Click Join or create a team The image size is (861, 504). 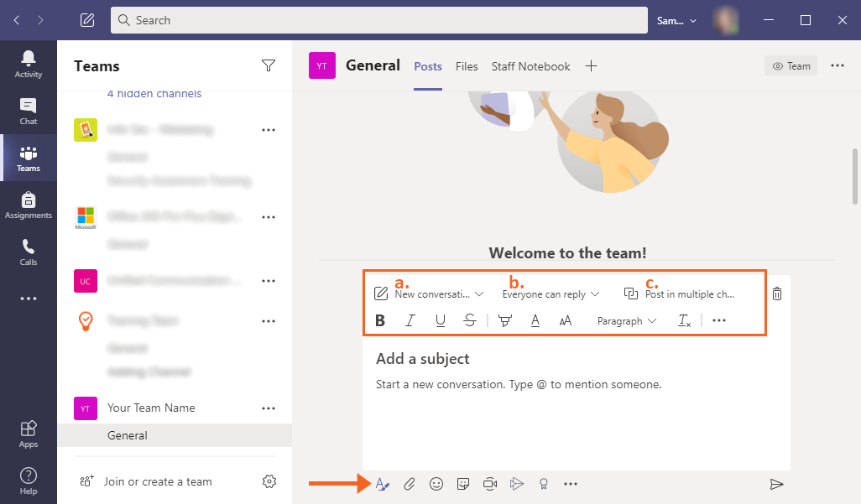(158, 481)
